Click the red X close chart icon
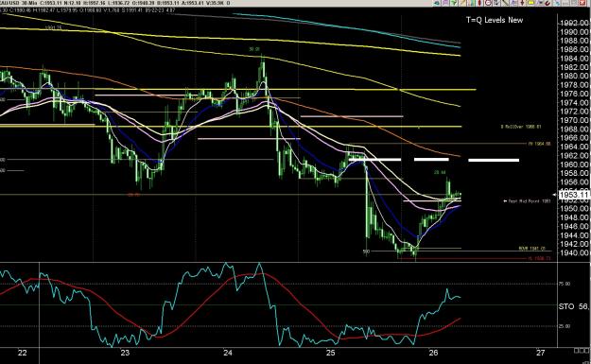This screenshot has width=591, height=364. [582, 3]
